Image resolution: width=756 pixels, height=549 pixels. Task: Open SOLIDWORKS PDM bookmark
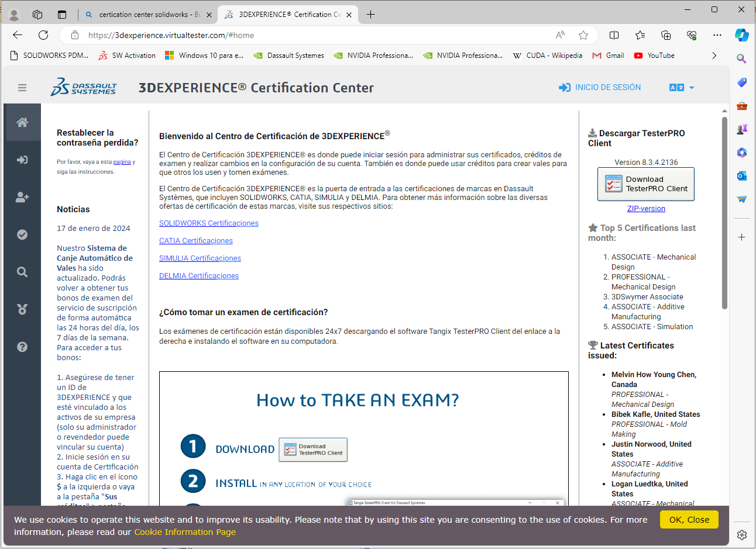(50, 56)
